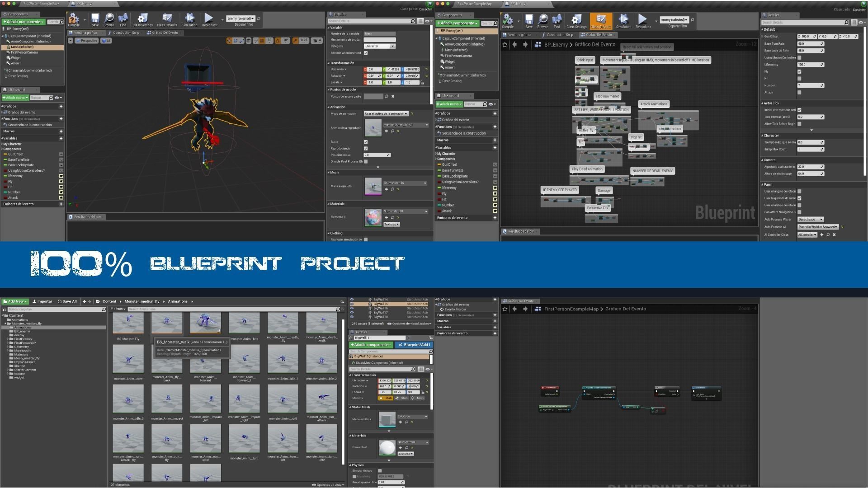Click the Compile icon in left editor toolbar
The image size is (868, 488).
click(x=74, y=19)
